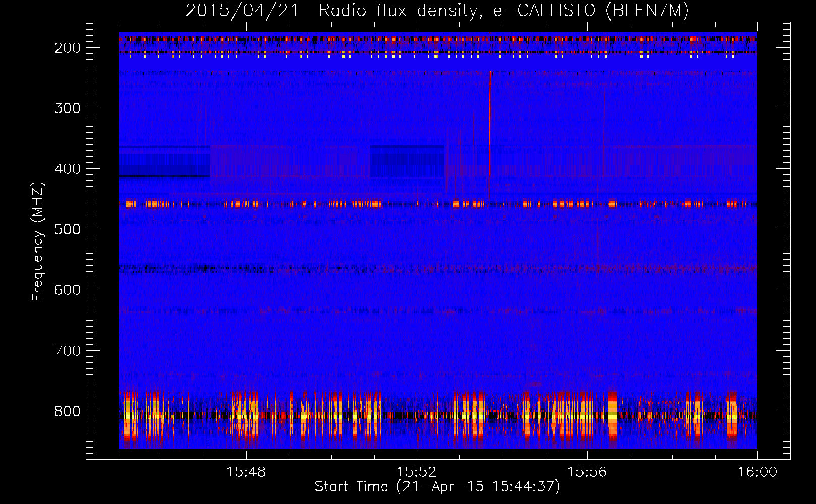Click the 400 frequency tick label
Image resolution: width=816 pixels, height=504 pixels.
pyautogui.click(x=68, y=169)
